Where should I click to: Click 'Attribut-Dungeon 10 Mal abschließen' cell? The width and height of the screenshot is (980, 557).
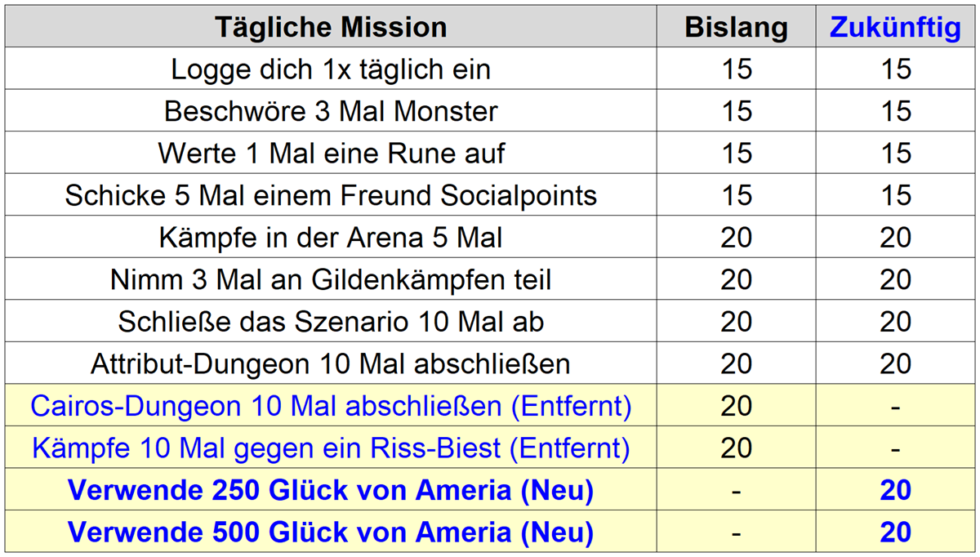tap(331, 364)
